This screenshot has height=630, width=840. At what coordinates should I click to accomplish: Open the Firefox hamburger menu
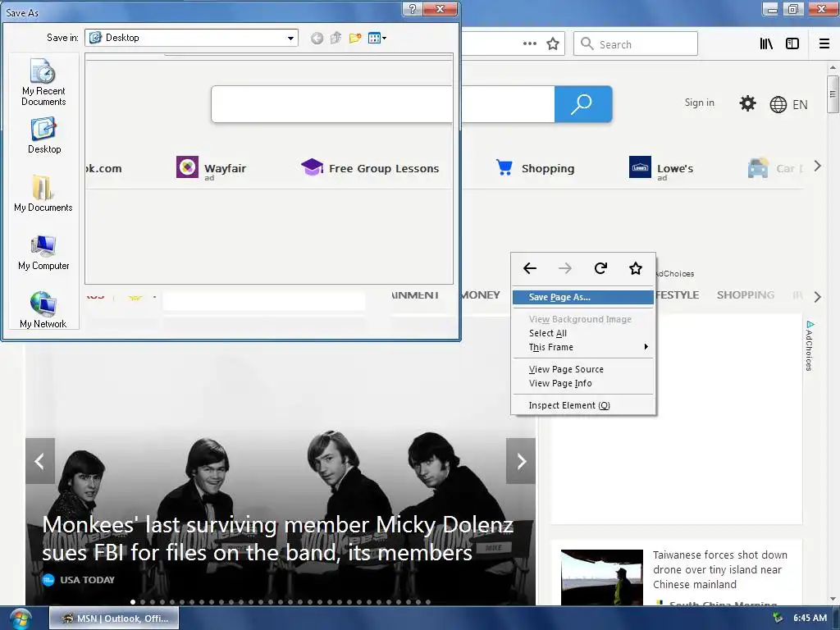(824, 43)
